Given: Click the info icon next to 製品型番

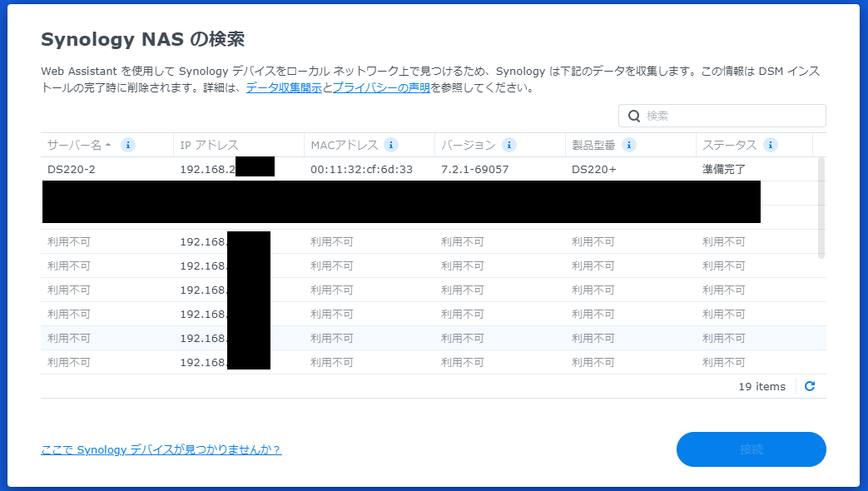Looking at the screenshot, I should point(629,145).
